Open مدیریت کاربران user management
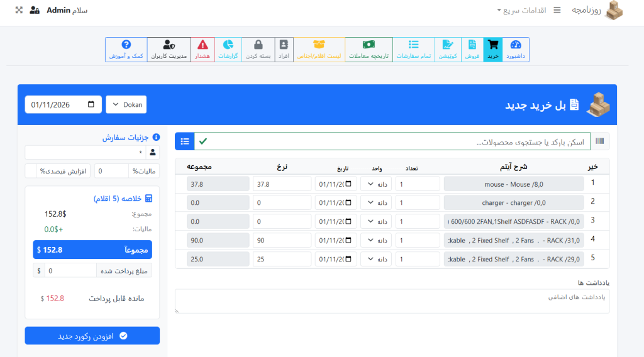 point(169,50)
